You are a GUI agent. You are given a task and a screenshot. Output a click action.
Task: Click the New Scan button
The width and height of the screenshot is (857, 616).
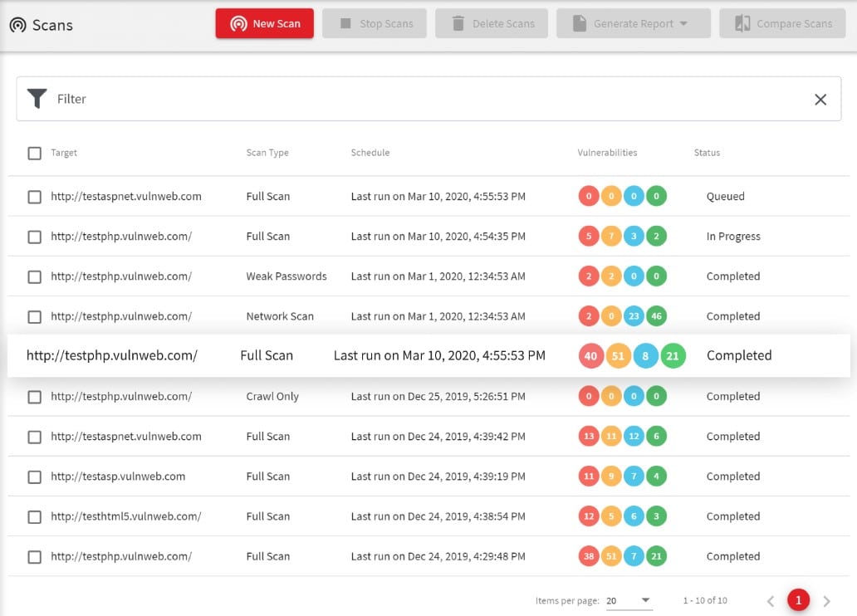[265, 23]
